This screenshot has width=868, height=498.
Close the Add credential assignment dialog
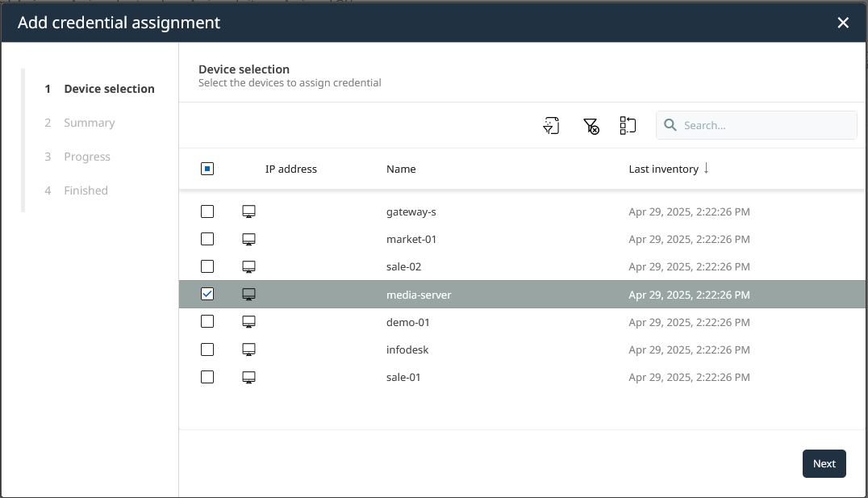pyautogui.click(x=843, y=23)
